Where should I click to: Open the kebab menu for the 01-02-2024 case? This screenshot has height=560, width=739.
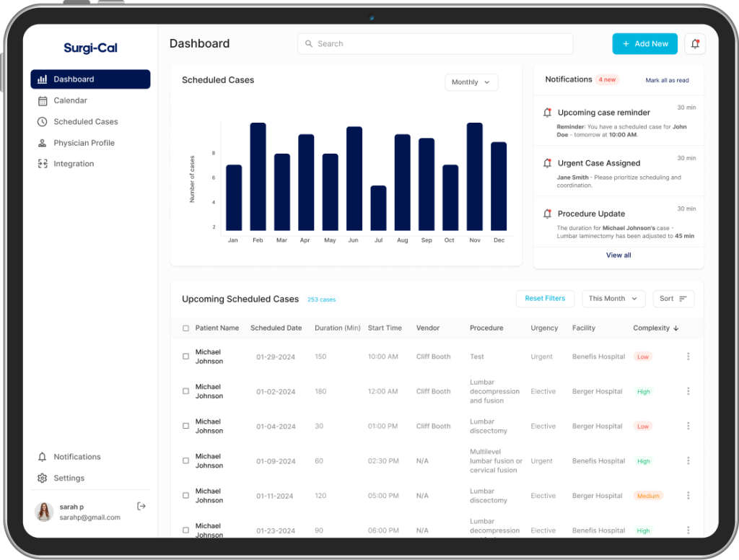pos(688,391)
